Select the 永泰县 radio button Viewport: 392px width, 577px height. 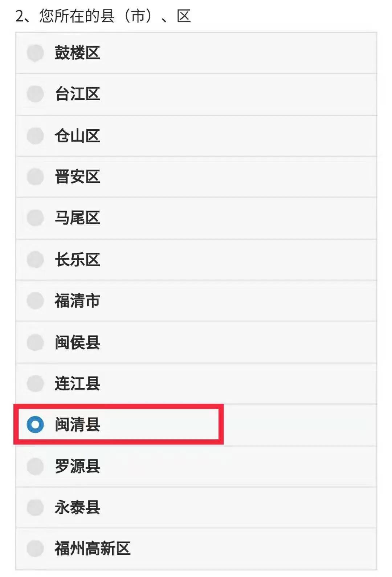point(35,508)
